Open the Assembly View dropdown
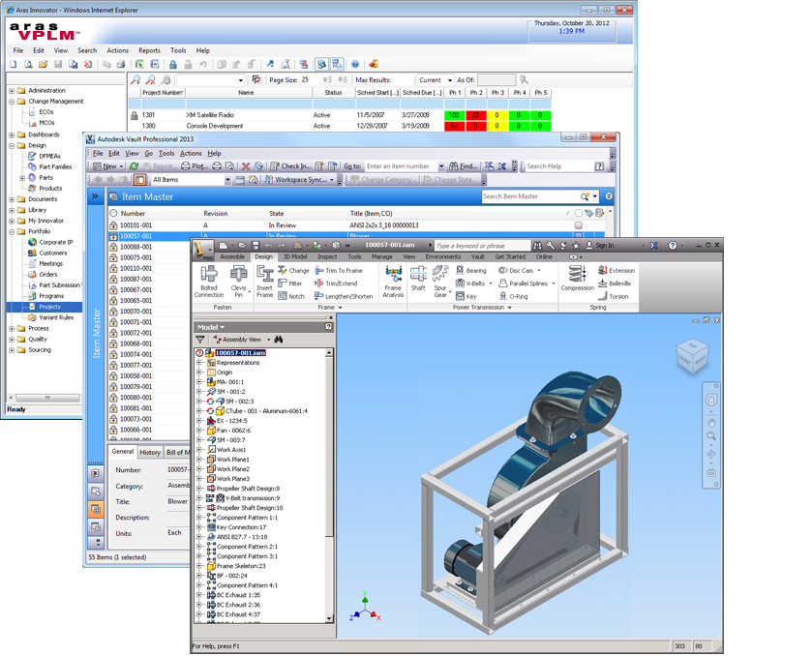This screenshot has height=656, width=812. (268, 340)
